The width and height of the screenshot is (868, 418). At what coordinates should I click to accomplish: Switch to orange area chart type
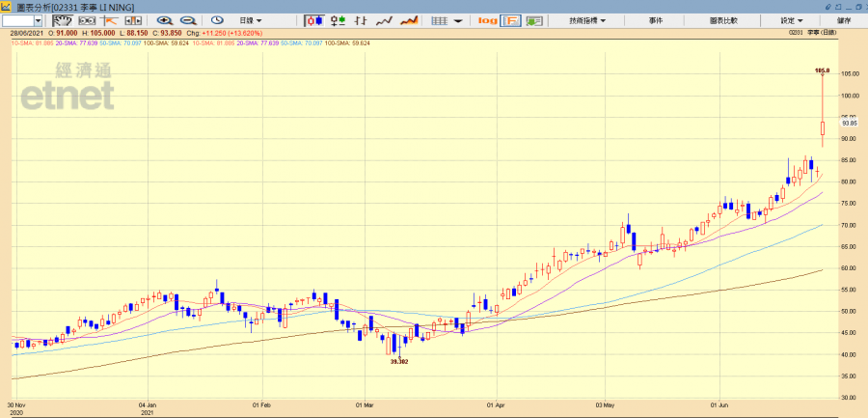tap(409, 20)
